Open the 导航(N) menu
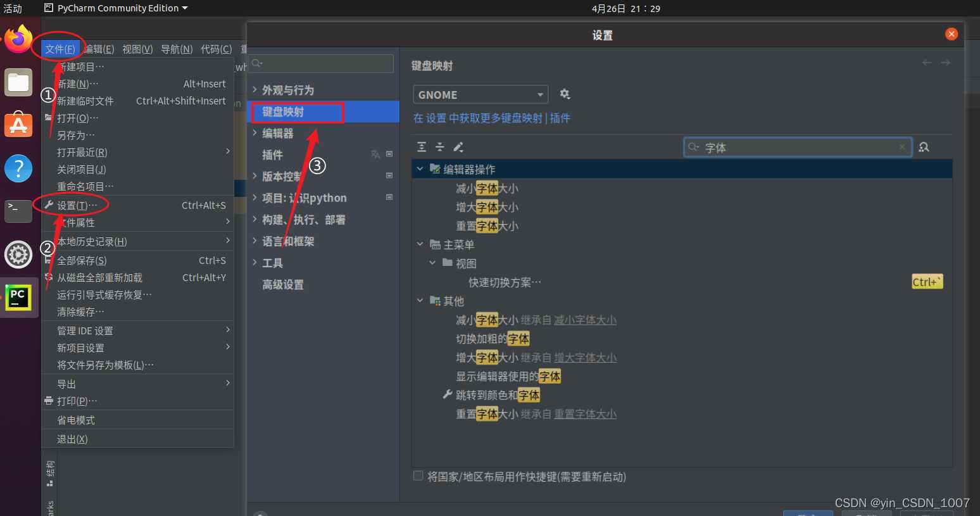This screenshot has width=980, height=516. [177, 49]
